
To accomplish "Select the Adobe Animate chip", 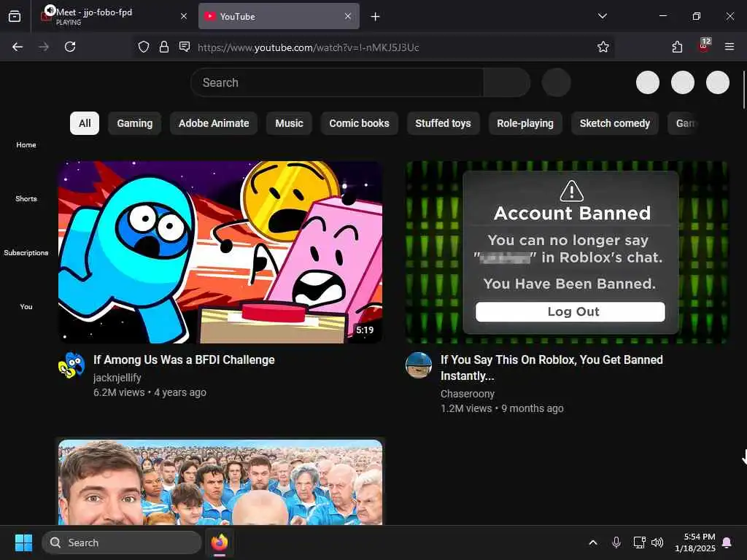I will click(214, 123).
